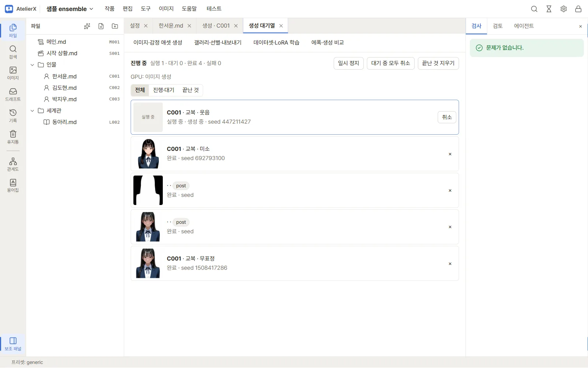The image size is (588, 368).
Task: Filter queue by 진행·대기
Action: (x=164, y=90)
